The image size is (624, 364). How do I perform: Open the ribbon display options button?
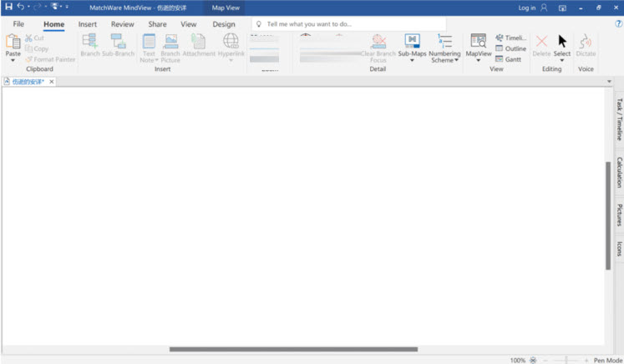(561, 8)
